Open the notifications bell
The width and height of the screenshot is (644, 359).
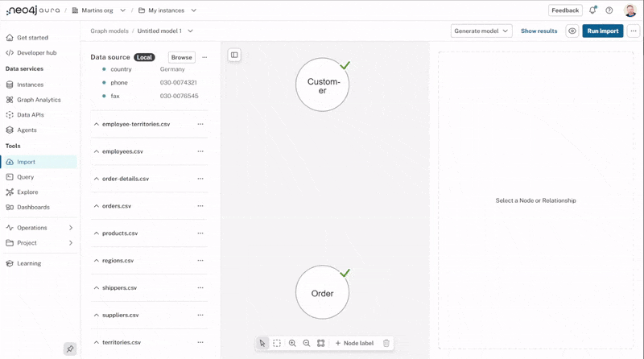592,10
